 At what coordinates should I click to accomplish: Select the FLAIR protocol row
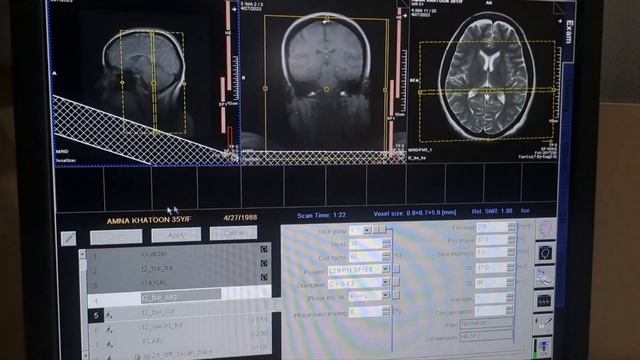[179, 341]
